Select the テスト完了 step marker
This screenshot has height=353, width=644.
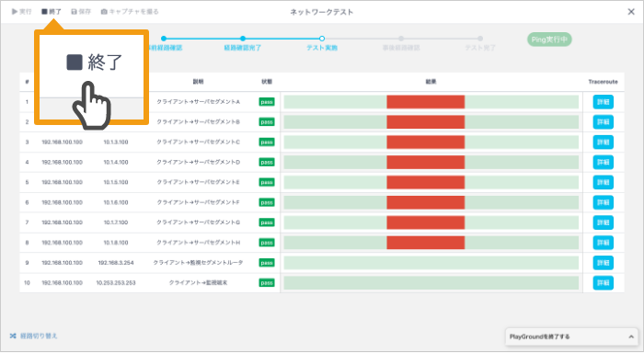[x=480, y=39]
